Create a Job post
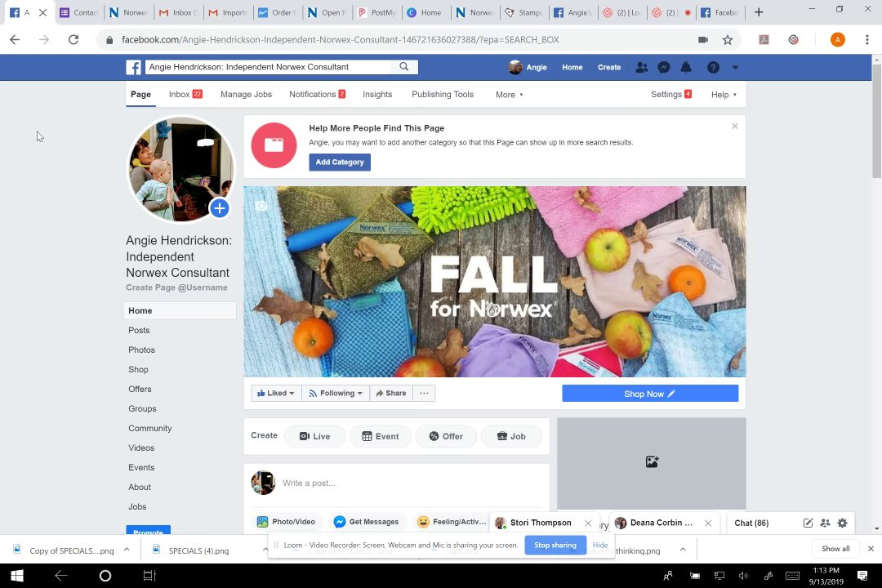The image size is (882, 588). coord(511,436)
